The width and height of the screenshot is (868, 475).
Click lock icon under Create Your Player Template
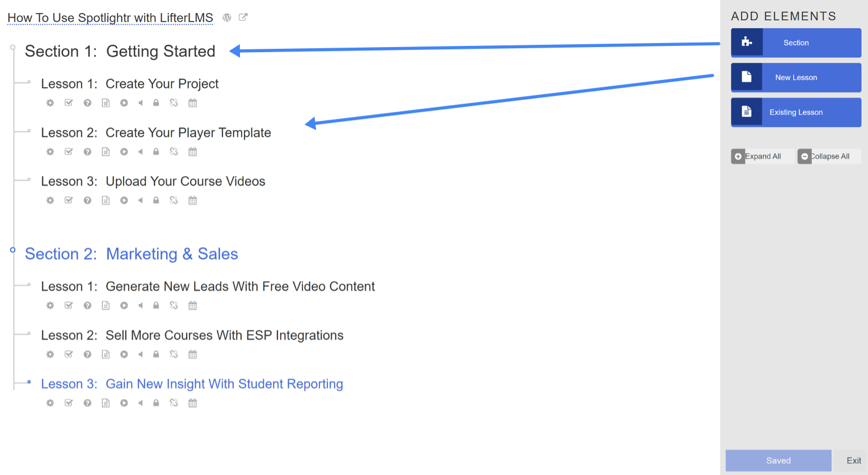[x=156, y=151]
